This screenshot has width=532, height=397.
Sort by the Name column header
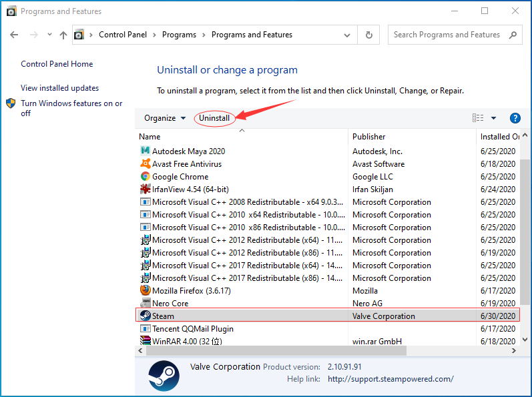click(x=242, y=137)
